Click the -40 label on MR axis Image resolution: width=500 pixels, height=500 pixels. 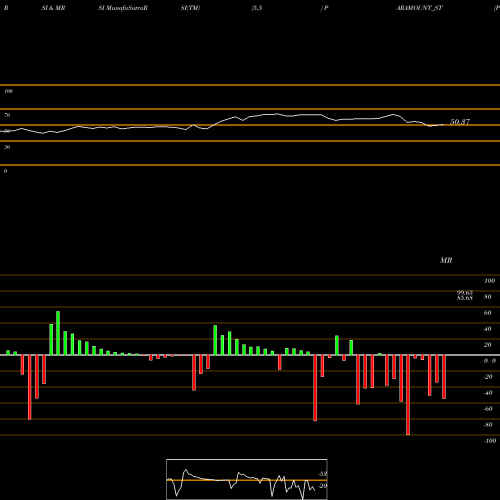click(488, 393)
